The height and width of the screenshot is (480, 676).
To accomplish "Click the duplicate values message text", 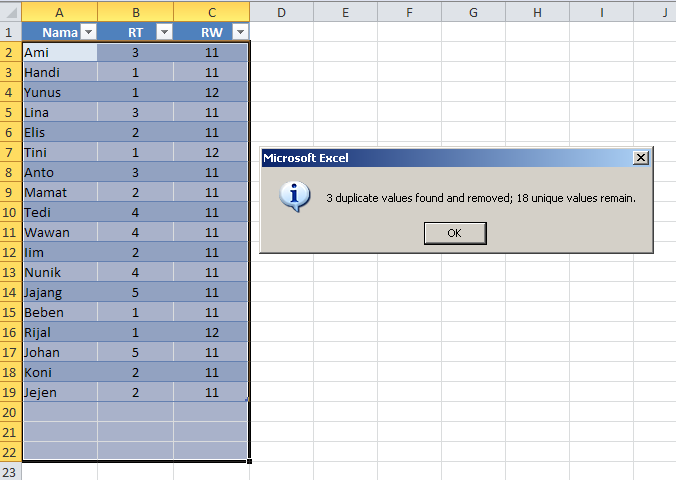I will click(x=481, y=198).
